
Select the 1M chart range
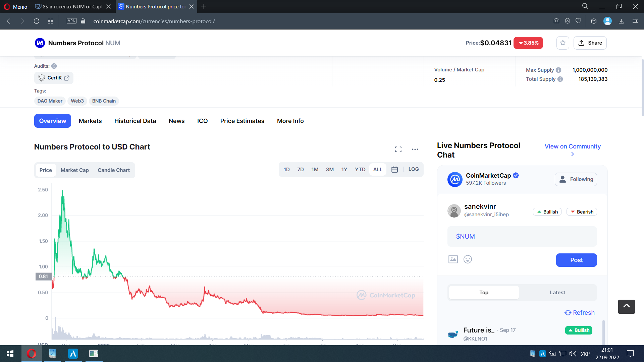[315, 170]
